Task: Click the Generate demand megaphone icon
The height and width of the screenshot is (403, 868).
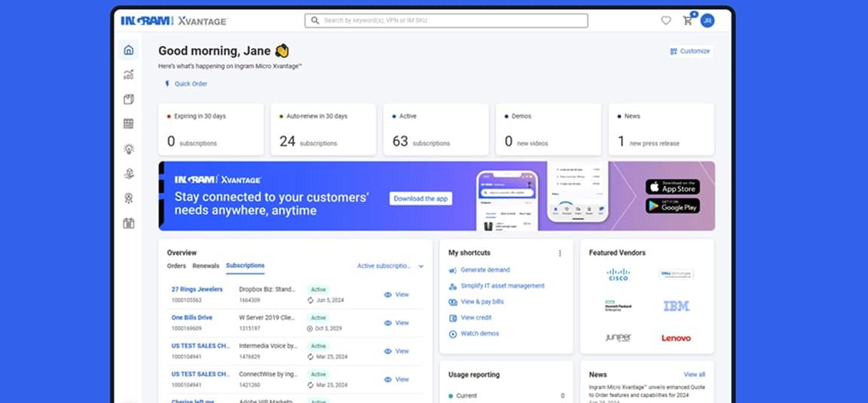Action: (x=453, y=270)
